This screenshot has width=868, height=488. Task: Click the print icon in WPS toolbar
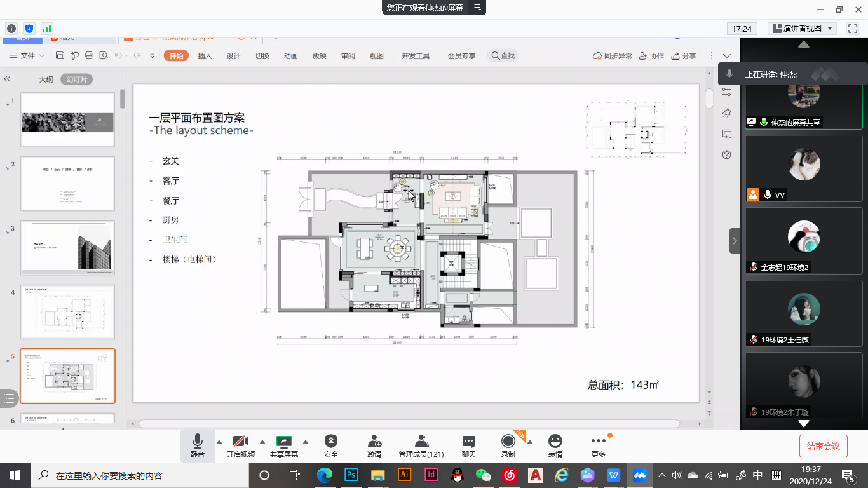(89, 56)
